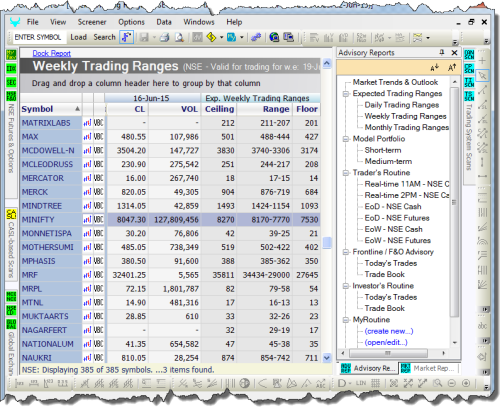This screenshot has height=407, width=500.
Task: Close the Advisory Reports panel
Action: click(454, 52)
